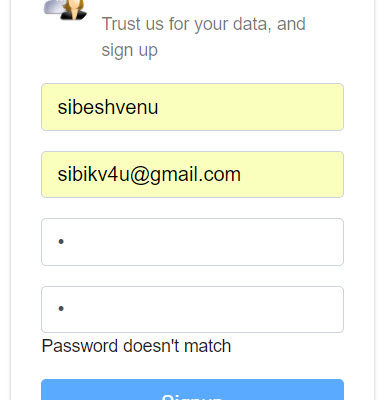Click on the sibeshvenu text
Image resolution: width=384 pixels, height=400 pixels.
click(108, 107)
